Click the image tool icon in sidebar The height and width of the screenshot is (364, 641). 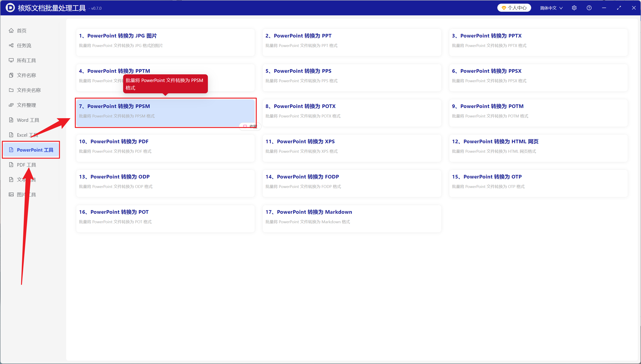point(11,195)
